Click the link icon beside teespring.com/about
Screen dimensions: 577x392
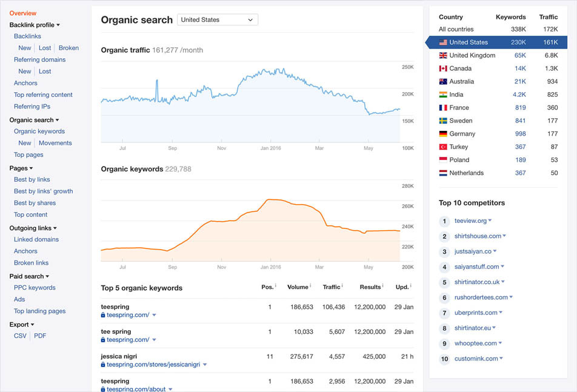[x=103, y=388]
